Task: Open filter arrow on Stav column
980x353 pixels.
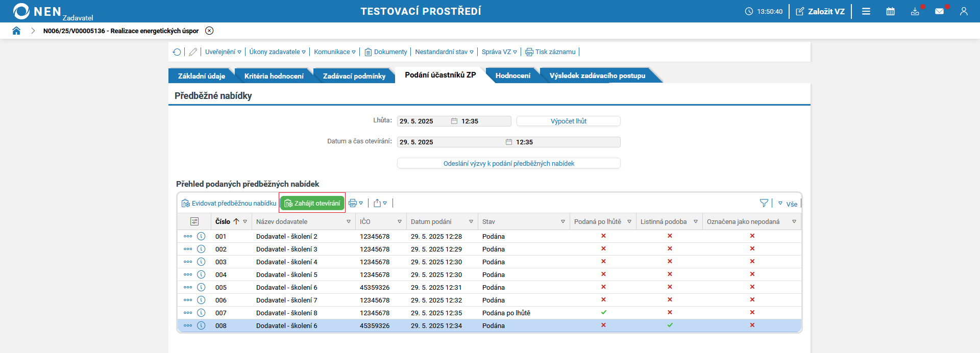Action: click(x=563, y=222)
